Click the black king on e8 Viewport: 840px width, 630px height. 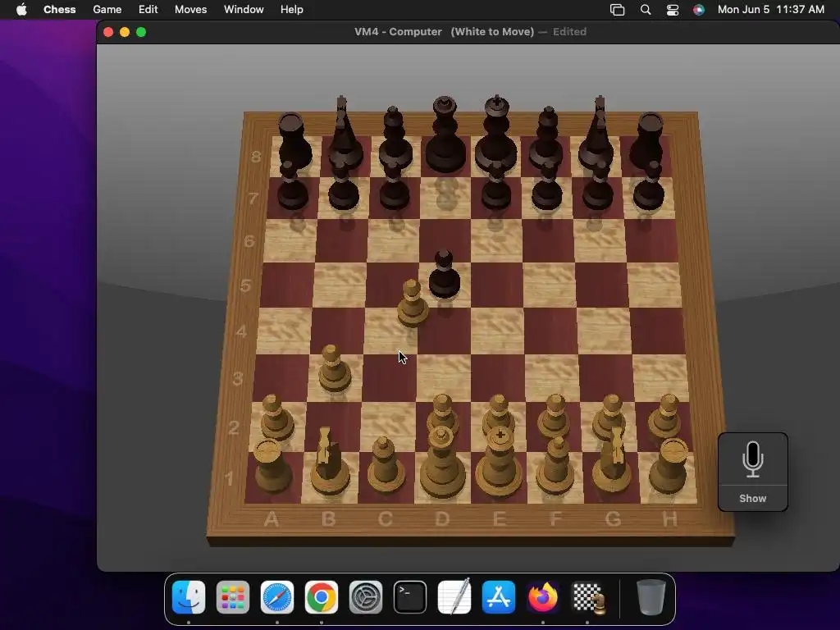click(x=496, y=134)
